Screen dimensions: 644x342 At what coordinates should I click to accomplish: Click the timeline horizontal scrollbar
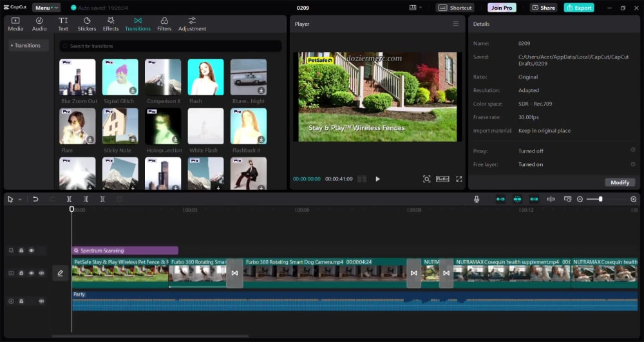tap(150, 336)
